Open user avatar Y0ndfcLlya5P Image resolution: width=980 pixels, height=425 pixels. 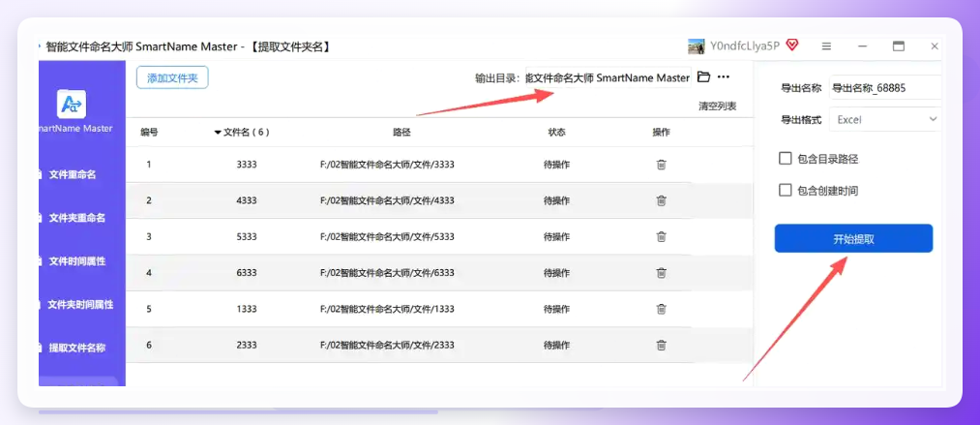coord(697,46)
